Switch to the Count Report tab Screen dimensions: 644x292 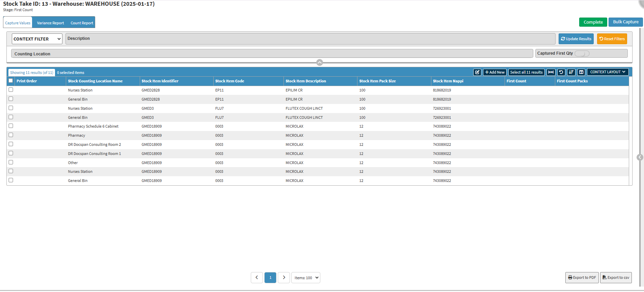pos(82,23)
